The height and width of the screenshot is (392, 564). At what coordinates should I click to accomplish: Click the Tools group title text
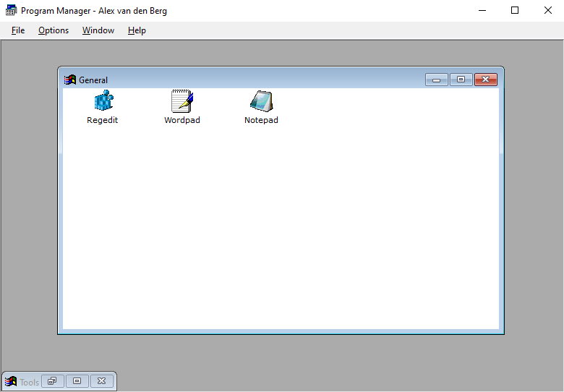click(29, 382)
